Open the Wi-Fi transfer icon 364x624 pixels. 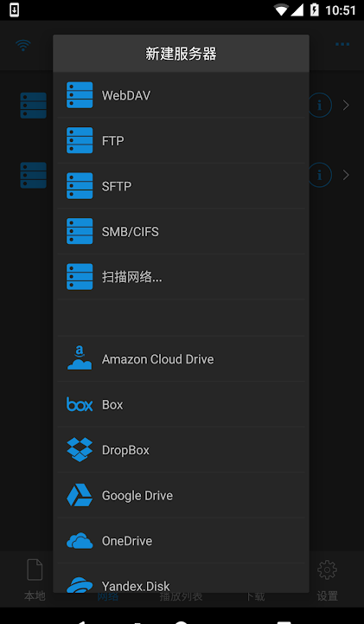[x=23, y=45]
